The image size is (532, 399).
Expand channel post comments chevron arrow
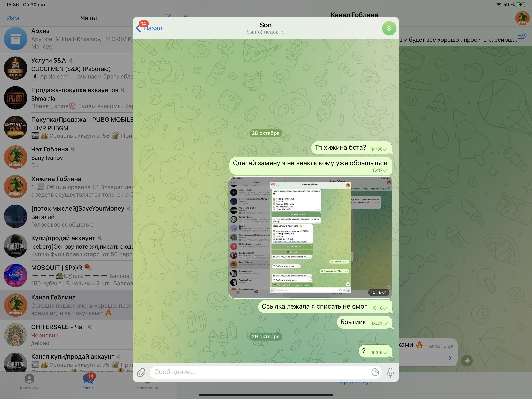point(450,358)
